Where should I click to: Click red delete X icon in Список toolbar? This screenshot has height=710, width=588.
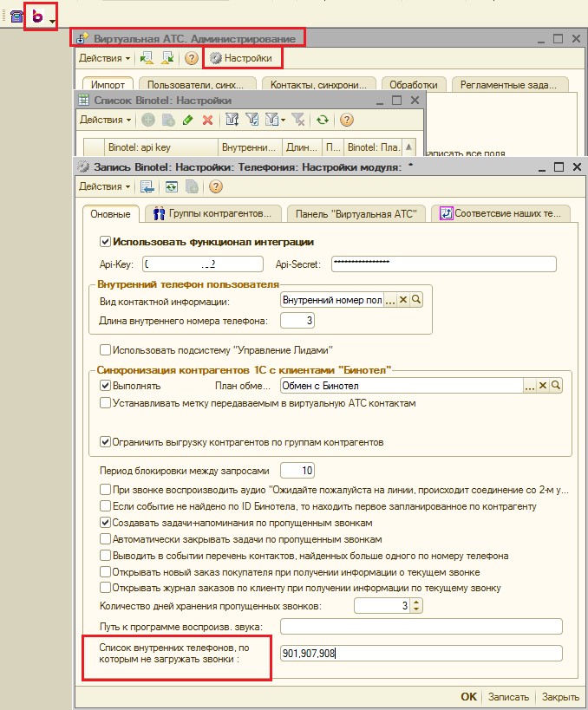pyautogui.click(x=207, y=120)
